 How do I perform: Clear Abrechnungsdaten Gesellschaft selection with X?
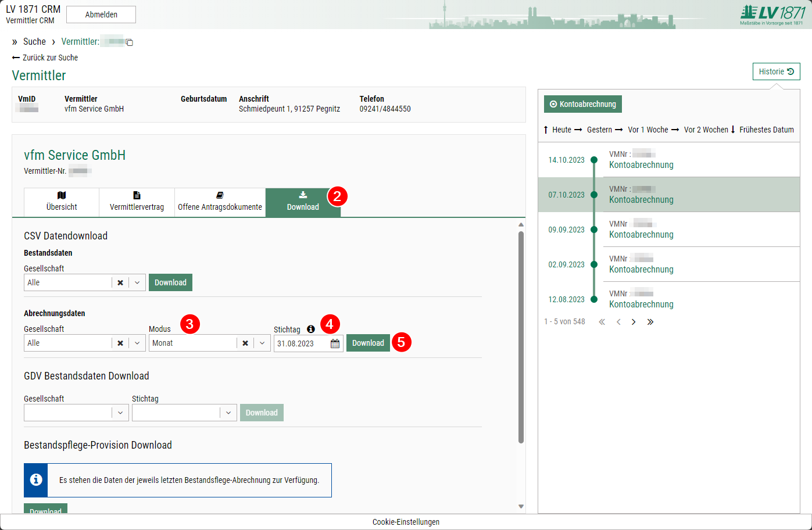pos(120,343)
